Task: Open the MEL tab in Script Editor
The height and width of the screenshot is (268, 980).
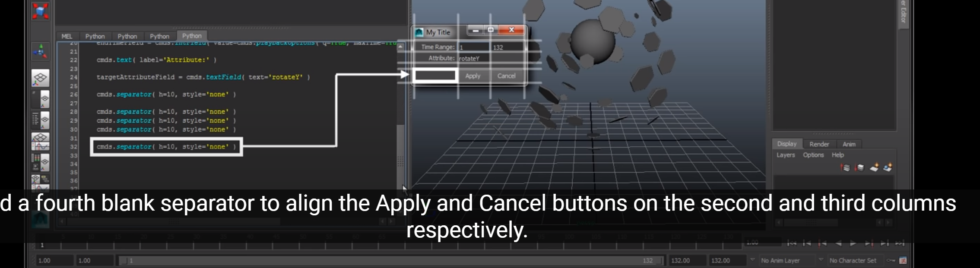Action: (x=67, y=36)
